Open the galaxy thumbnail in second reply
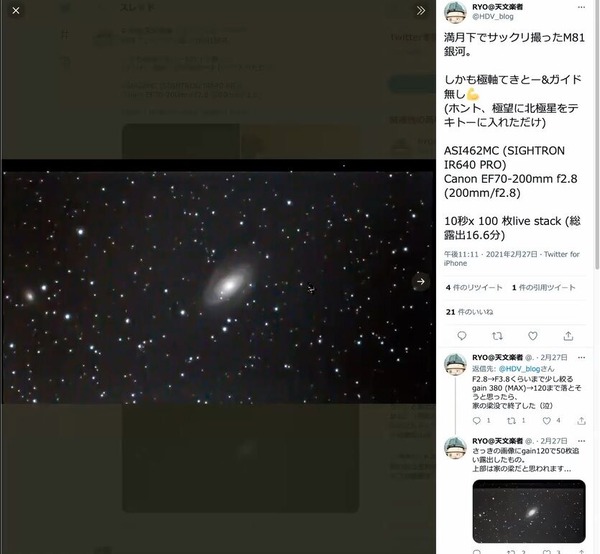The height and width of the screenshot is (554, 600). [x=529, y=511]
